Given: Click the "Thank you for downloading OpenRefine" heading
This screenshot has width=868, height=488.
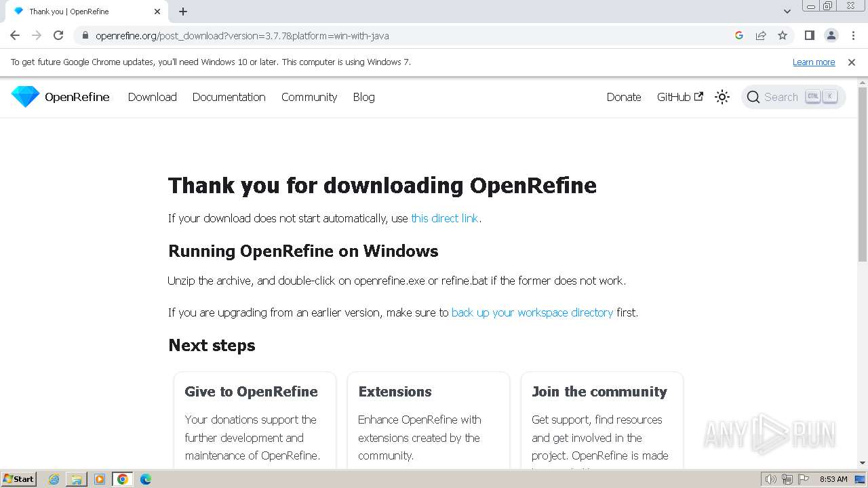Looking at the screenshot, I should tap(382, 186).
